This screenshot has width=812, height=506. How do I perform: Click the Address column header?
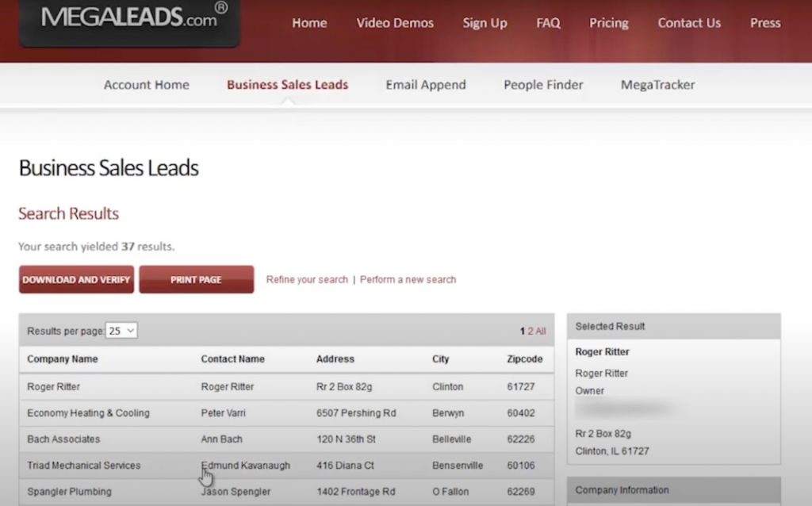point(335,359)
